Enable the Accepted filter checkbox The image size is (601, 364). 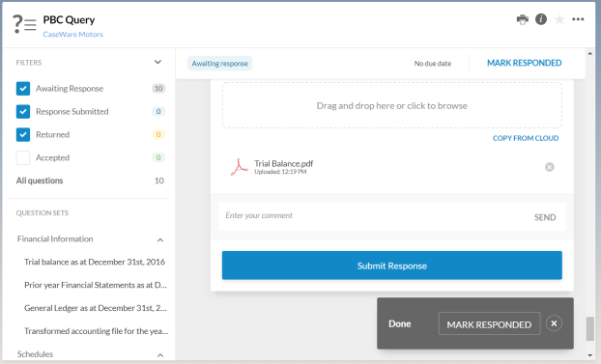pos(23,157)
